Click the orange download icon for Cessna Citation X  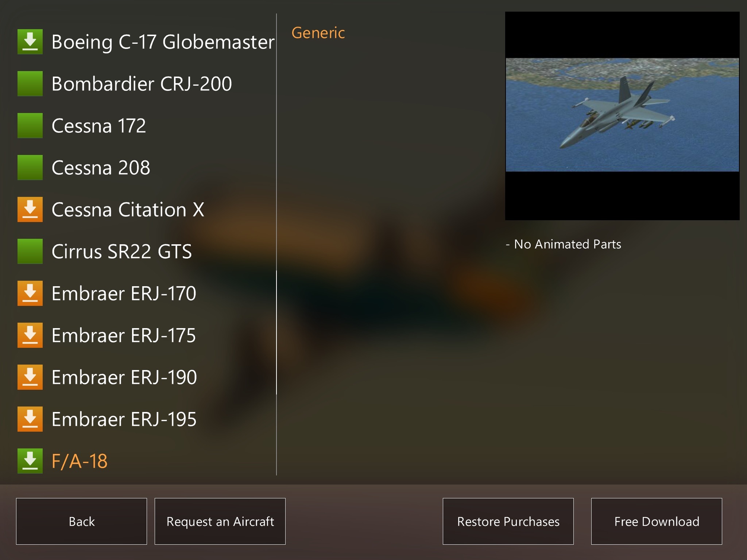30,209
